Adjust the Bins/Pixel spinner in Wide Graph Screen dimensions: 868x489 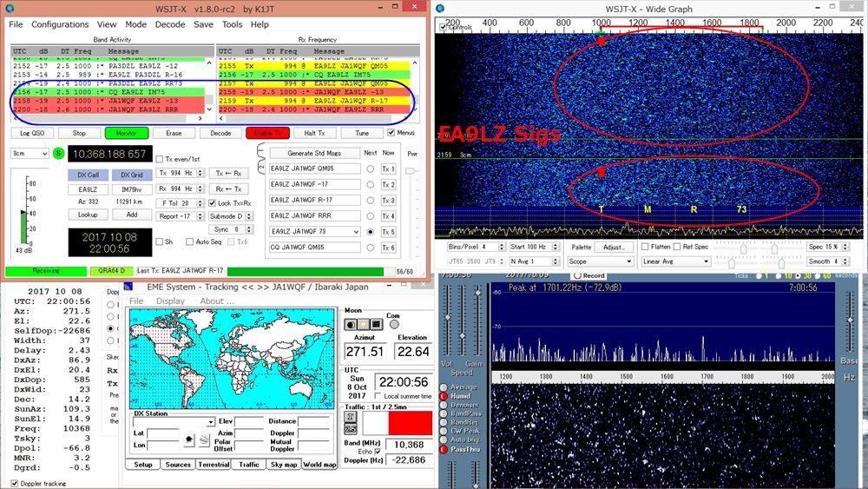click(x=502, y=247)
